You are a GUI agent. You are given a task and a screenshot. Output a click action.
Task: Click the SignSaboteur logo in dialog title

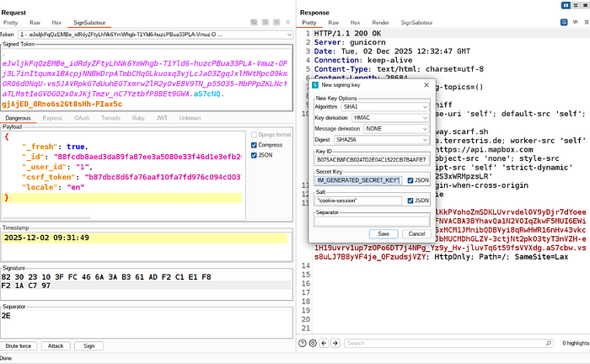coord(315,85)
